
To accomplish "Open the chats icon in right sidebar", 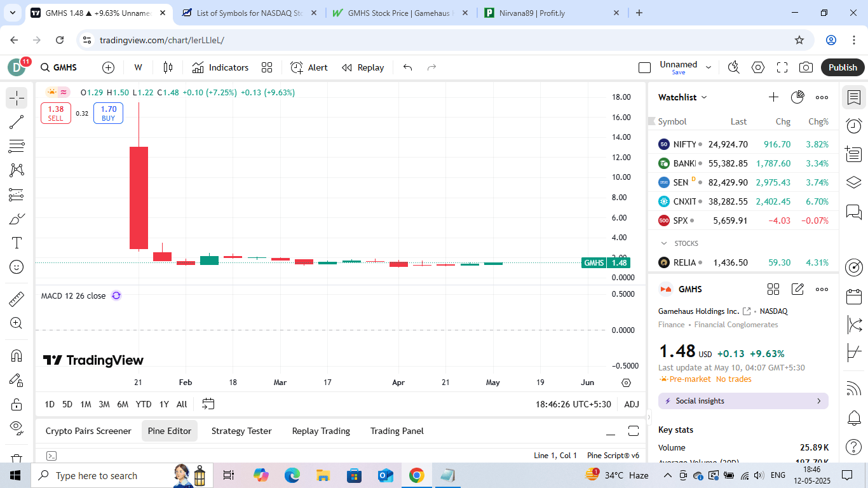I will tap(854, 211).
